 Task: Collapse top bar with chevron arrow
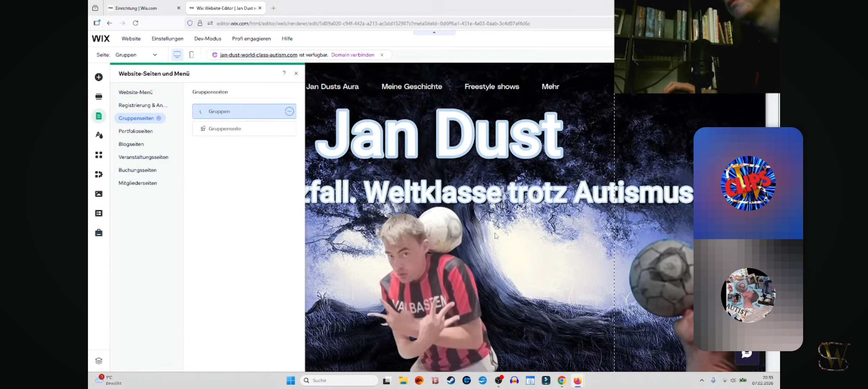[x=434, y=32]
